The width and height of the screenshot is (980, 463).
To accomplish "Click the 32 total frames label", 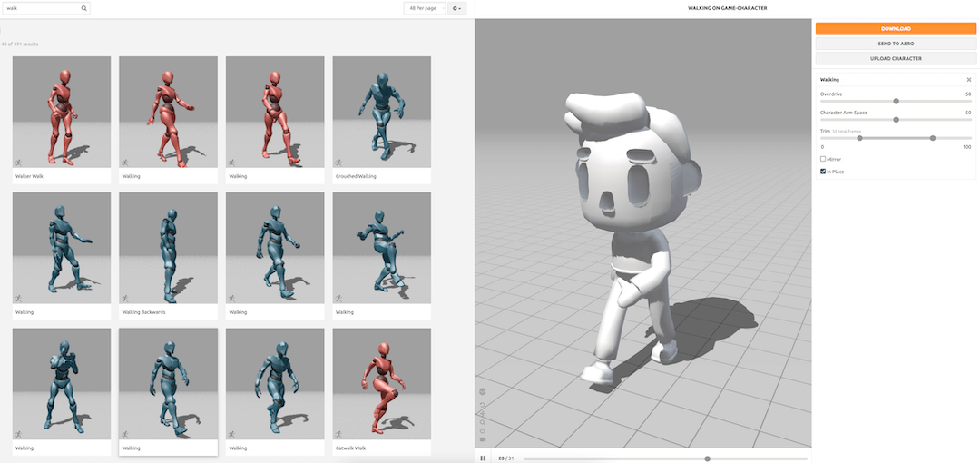I will 847,131.
